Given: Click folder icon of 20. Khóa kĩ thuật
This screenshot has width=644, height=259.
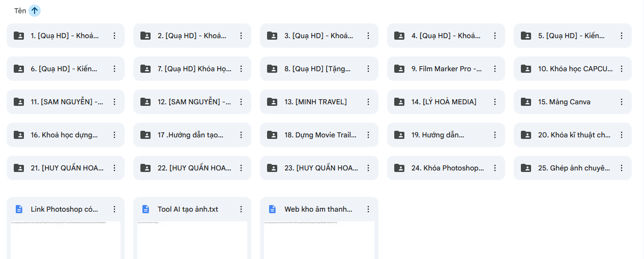Looking at the screenshot, I should pyautogui.click(x=526, y=135).
